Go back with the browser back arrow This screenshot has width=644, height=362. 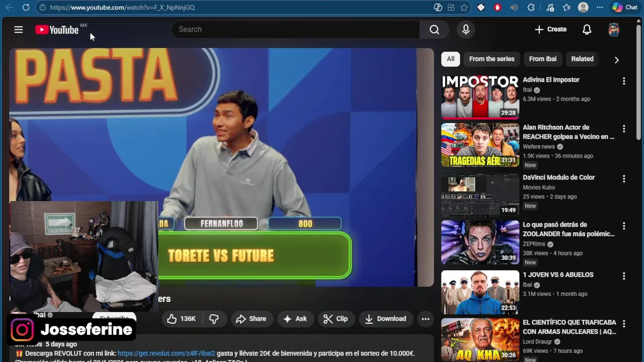pos(9,8)
